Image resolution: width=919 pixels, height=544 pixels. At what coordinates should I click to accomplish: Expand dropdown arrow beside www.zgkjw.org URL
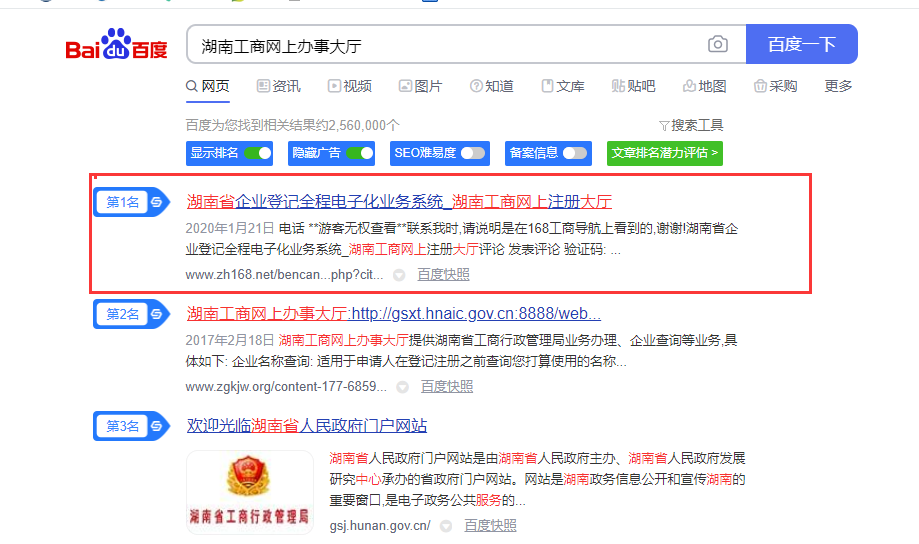(x=402, y=387)
